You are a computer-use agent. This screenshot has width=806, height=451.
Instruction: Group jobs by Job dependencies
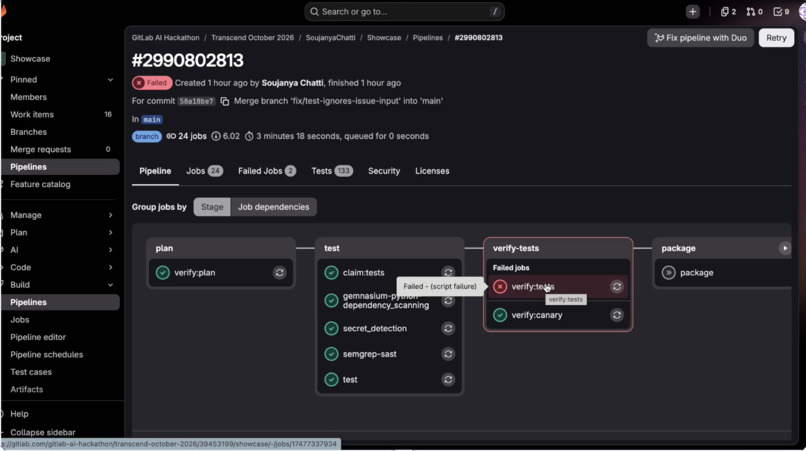273,207
